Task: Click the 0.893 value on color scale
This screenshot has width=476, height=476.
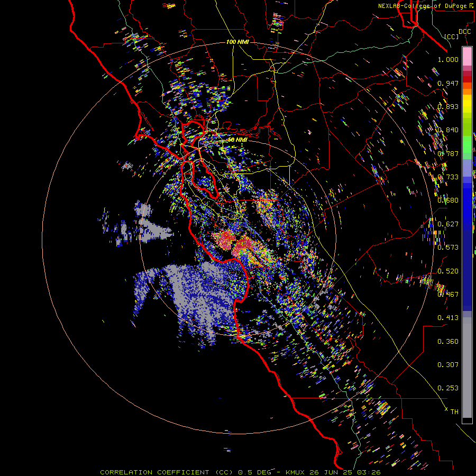Action: pyautogui.click(x=448, y=106)
